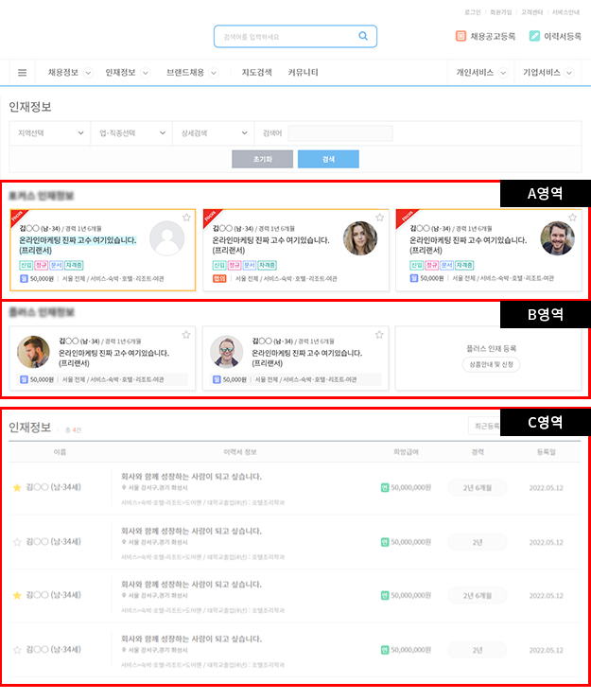Click the woman's profile photo in A영역

point(359,238)
